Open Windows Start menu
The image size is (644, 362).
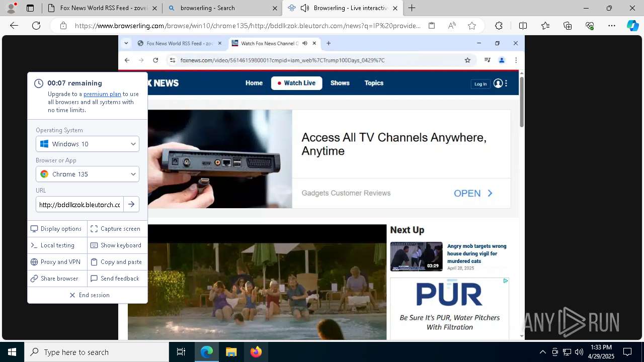pos(12,352)
